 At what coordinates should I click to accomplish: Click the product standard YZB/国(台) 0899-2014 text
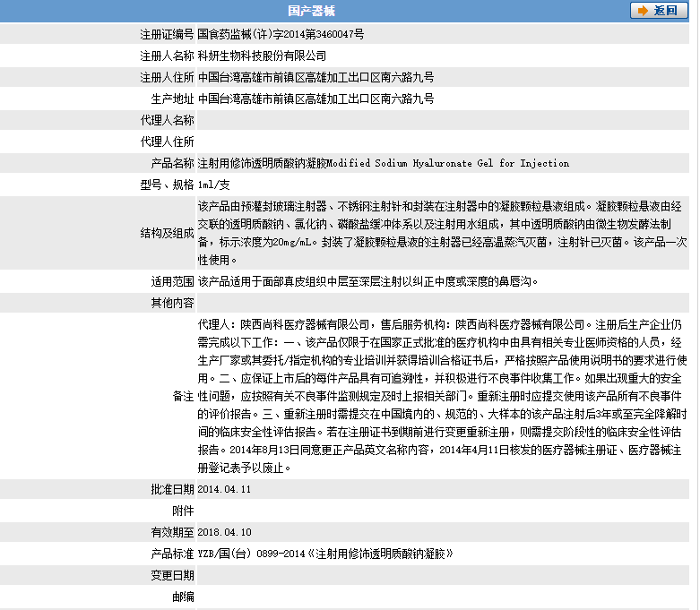click(324, 554)
